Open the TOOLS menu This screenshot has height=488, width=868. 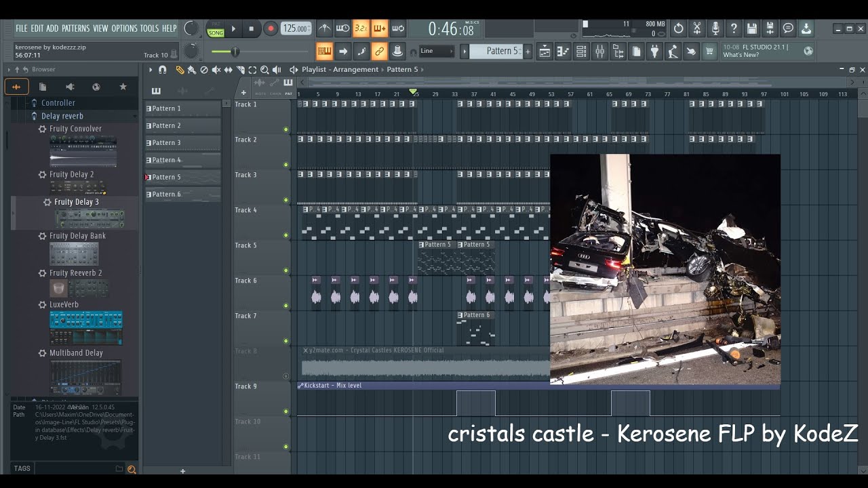[x=149, y=28]
